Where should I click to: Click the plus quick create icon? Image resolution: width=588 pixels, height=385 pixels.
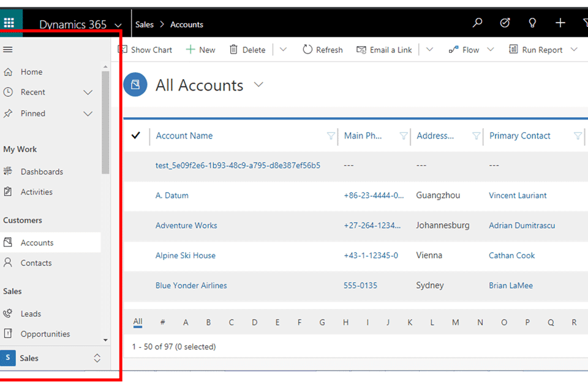click(560, 23)
